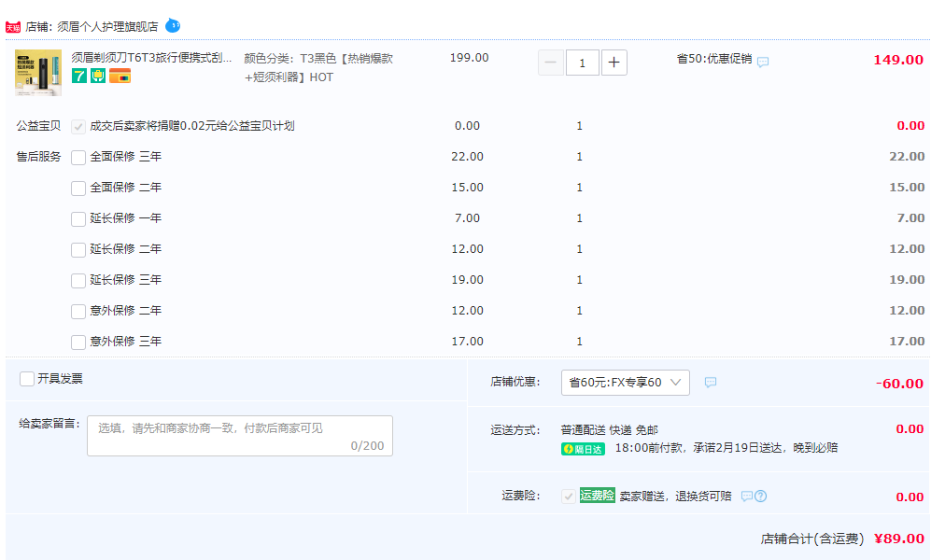
Task: Click the shop name 须眉个人护理旗舰店
Action: (x=107, y=27)
